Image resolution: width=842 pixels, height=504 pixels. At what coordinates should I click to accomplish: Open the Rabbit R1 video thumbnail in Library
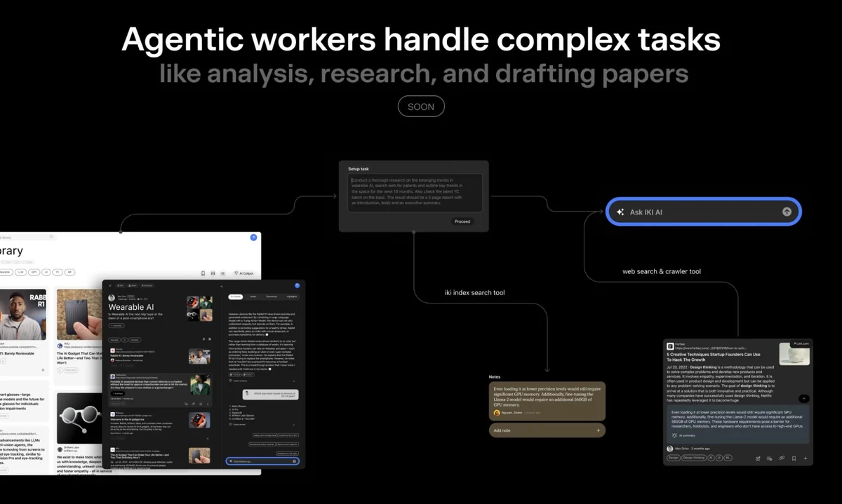tap(23, 315)
